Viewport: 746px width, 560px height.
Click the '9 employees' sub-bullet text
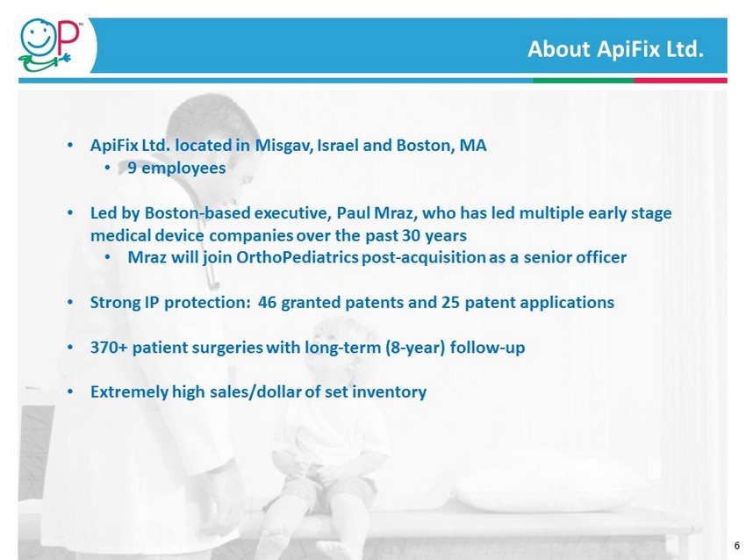pyautogui.click(x=176, y=168)
